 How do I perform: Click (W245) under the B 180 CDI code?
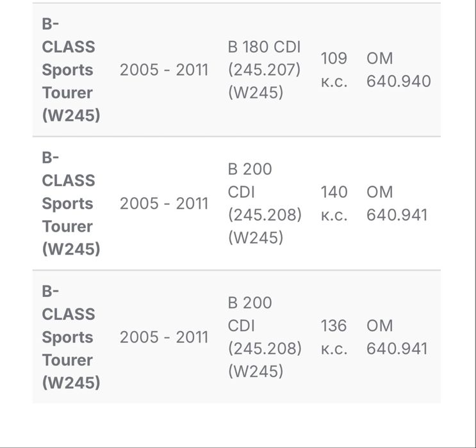coord(255,93)
